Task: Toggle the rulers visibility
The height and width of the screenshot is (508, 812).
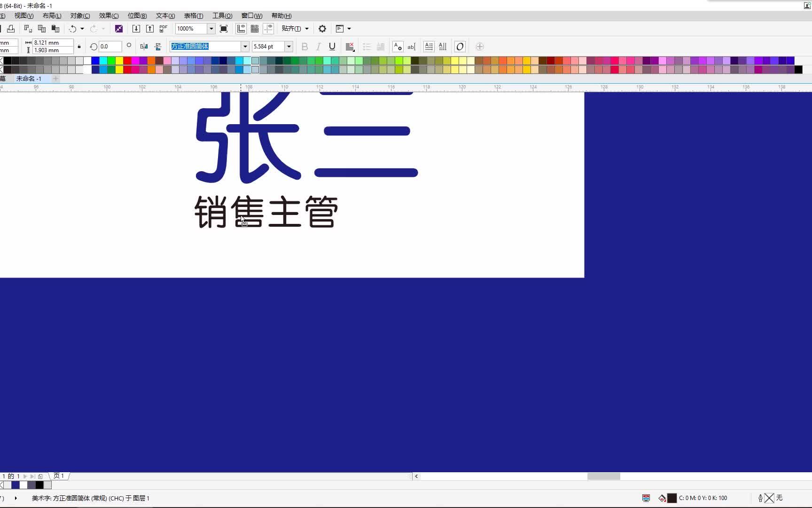Action: (x=241, y=29)
